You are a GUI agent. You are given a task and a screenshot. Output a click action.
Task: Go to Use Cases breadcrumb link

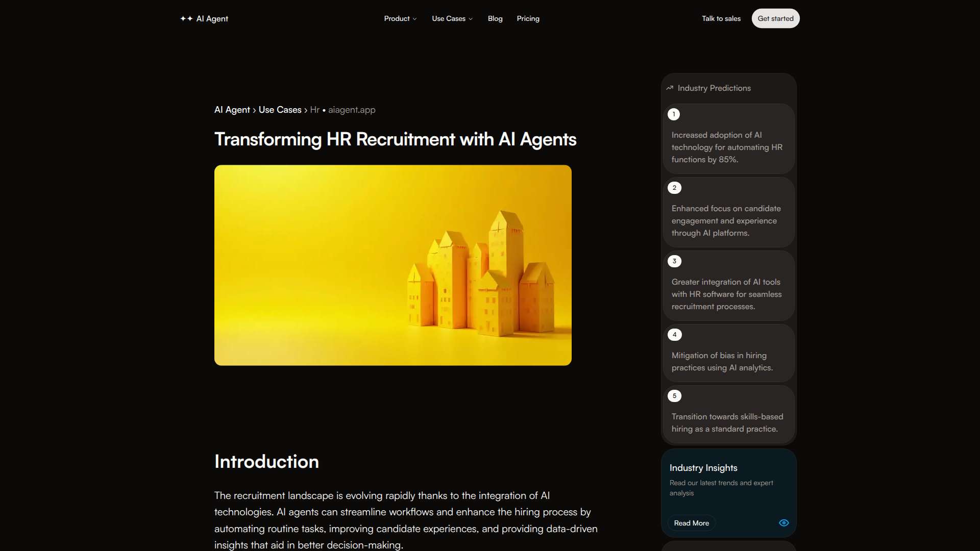[x=280, y=110]
